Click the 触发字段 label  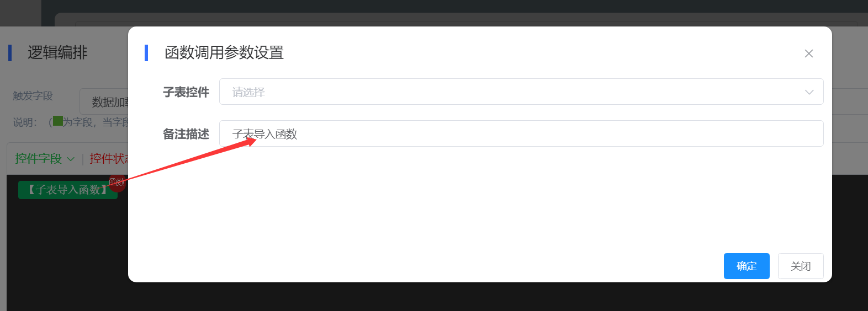33,96
